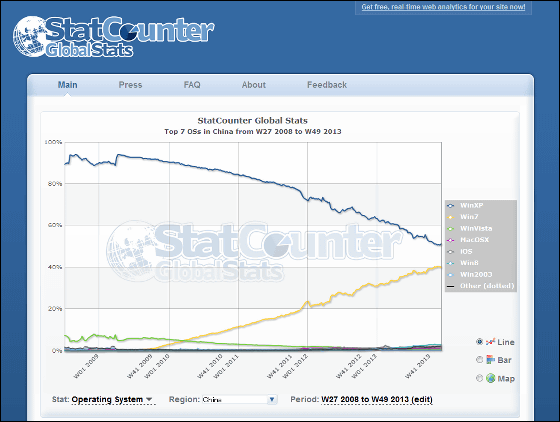Select the Line chart radio button
560x422 pixels.
coord(480,342)
